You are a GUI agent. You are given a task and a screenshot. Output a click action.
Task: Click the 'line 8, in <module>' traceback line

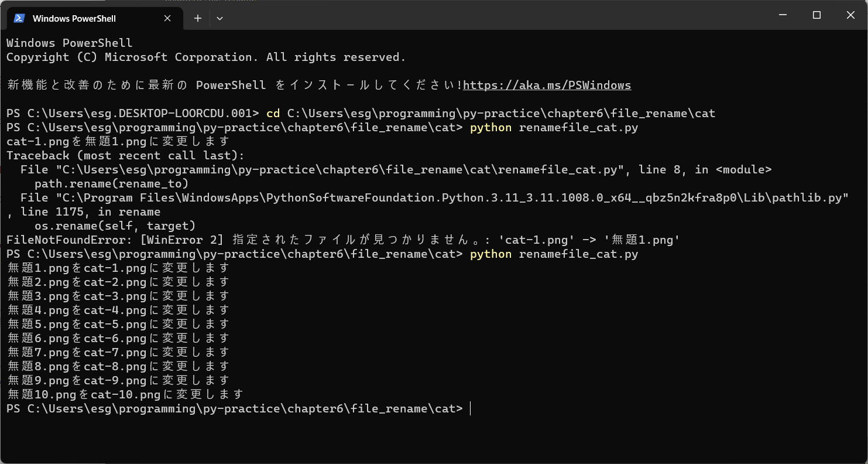click(x=396, y=169)
